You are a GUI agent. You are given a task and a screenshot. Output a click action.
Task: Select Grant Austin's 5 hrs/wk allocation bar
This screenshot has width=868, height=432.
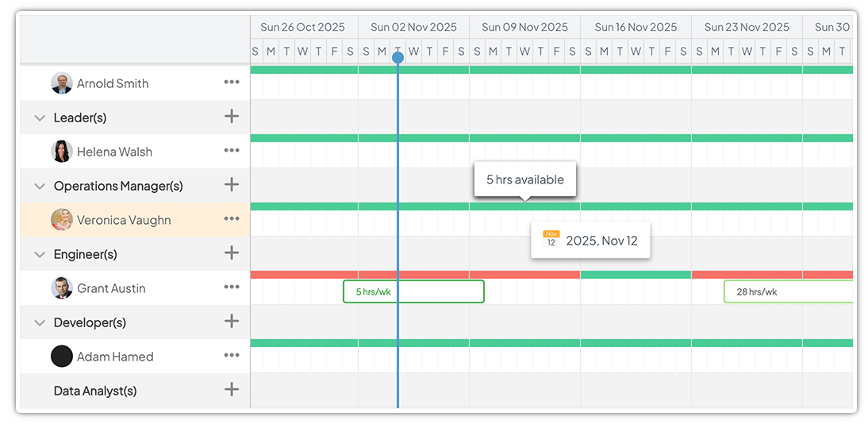[x=413, y=291]
